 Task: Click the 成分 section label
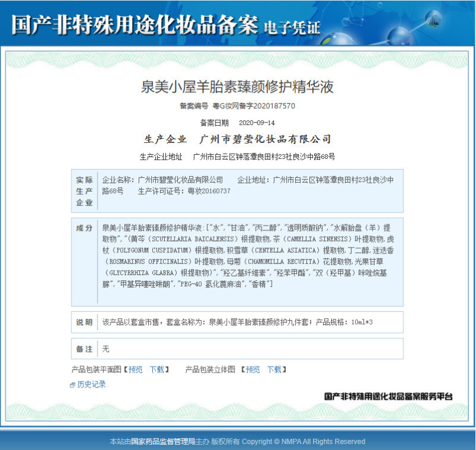click(x=84, y=228)
